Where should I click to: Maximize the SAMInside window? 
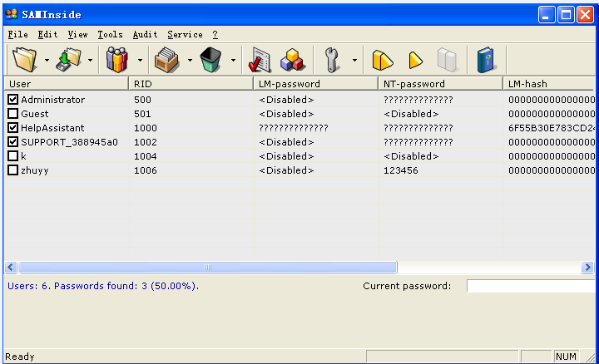pos(566,15)
